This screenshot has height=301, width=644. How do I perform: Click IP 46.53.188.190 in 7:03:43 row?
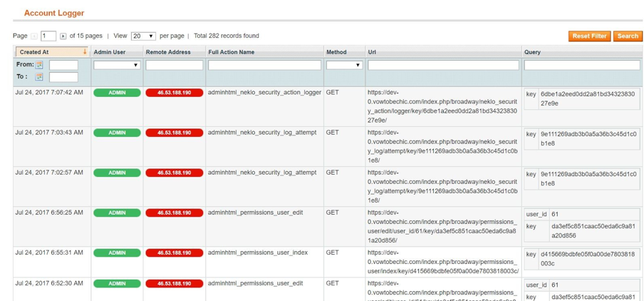tap(174, 133)
